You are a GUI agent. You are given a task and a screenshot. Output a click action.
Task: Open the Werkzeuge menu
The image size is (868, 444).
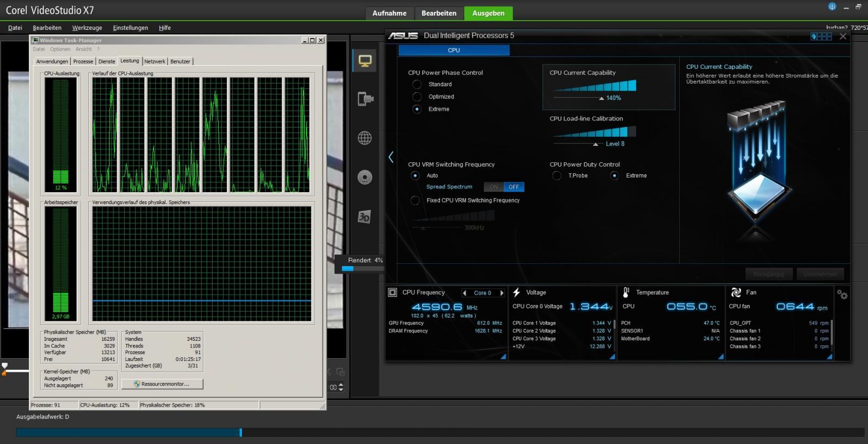tap(87, 28)
